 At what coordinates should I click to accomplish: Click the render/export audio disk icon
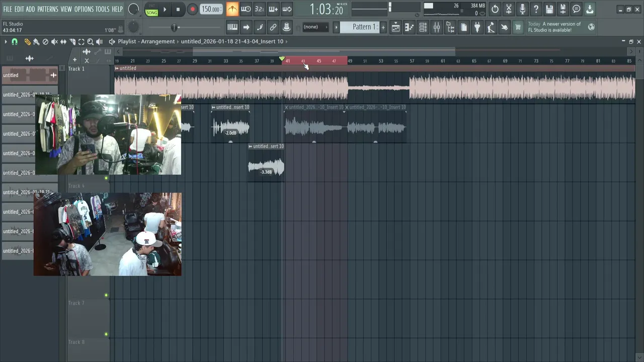pyautogui.click(x=563, y=9)
